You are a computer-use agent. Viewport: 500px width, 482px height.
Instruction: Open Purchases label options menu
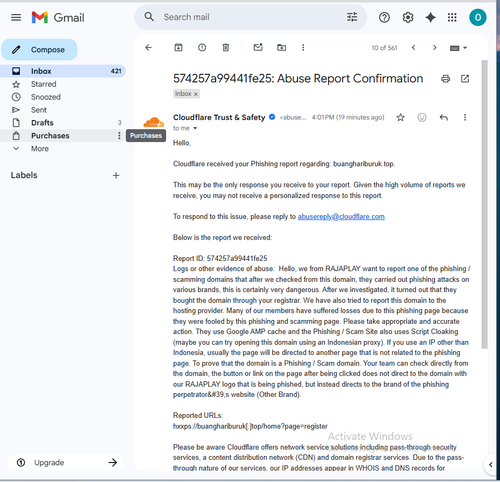tap(119, 136)
